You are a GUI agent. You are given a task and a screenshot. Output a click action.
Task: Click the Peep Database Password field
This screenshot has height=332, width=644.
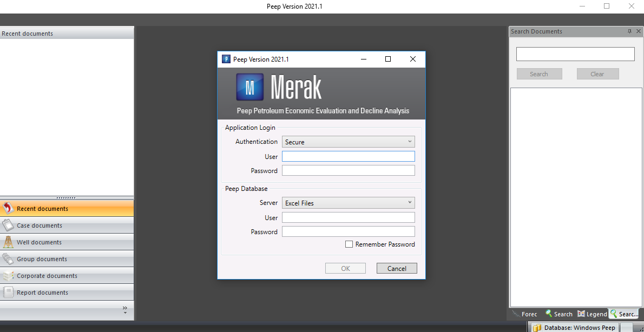[348, 232]
